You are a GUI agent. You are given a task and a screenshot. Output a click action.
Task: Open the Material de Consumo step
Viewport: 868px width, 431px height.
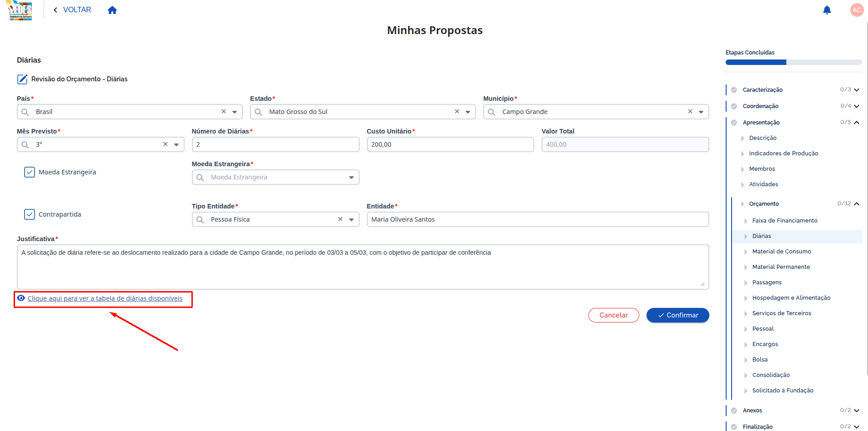782,252
